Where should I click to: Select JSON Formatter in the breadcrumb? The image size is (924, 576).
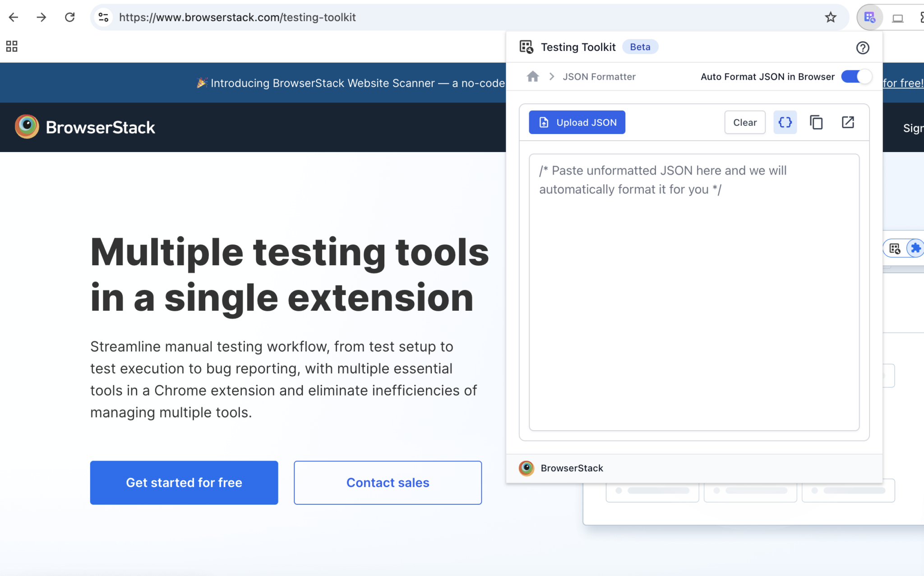[x=599, y=76]
